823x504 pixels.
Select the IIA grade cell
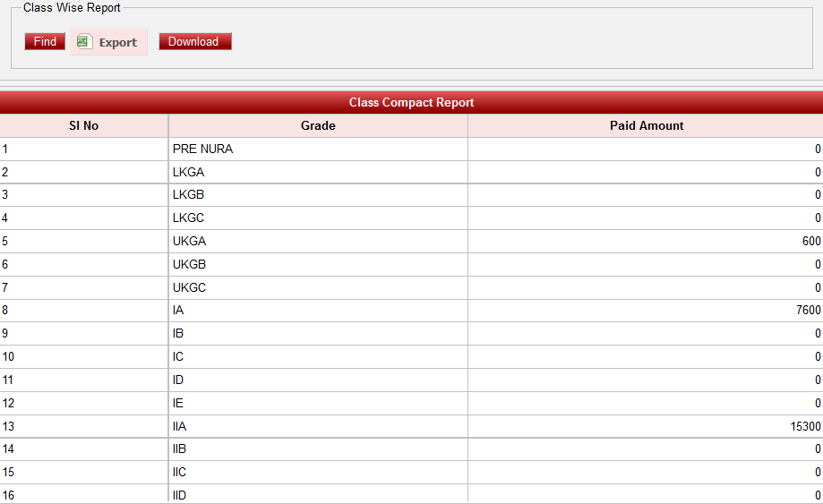181,426
